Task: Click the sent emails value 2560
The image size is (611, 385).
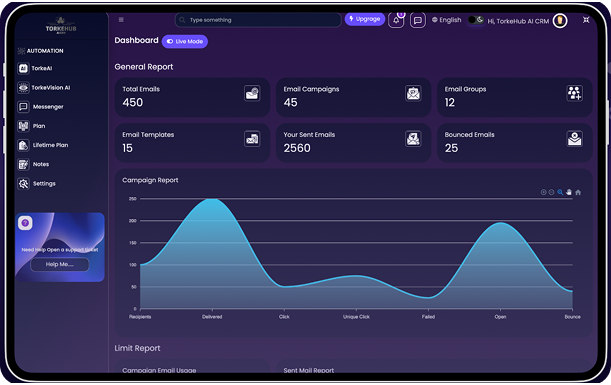Action: tap(297, 148)
